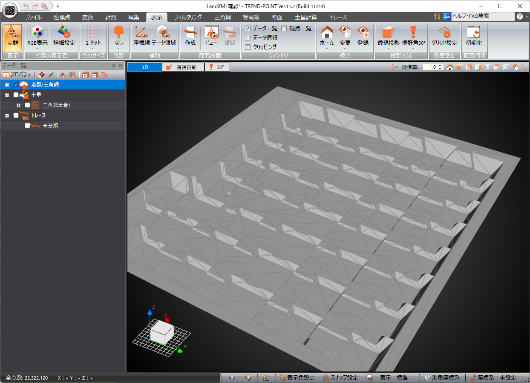Viewport: 530px width, 383px height.
Task: Select the 3D viewport tab
Action: pos(145,67)
